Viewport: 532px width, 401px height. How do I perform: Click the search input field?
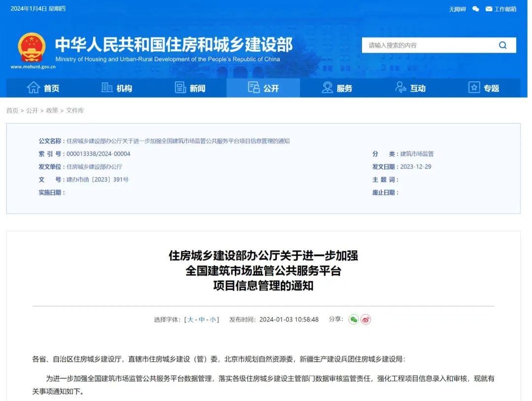coord(429,45)
